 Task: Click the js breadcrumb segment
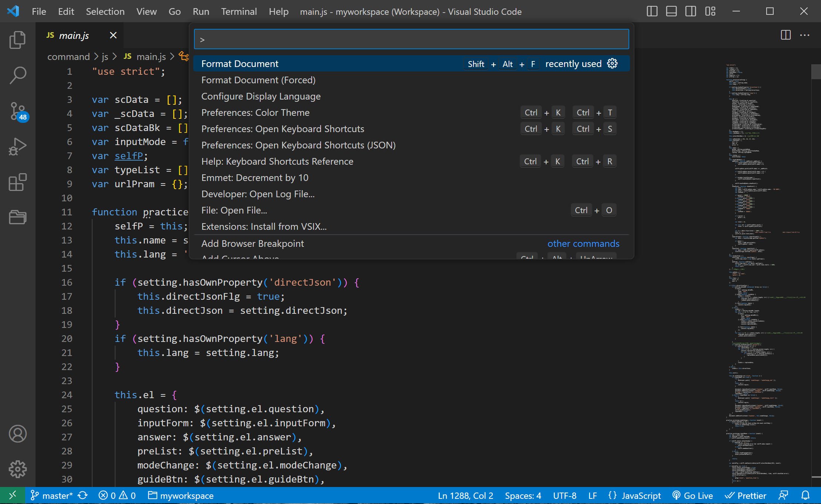pyautogui.click(x=105, y=57)
